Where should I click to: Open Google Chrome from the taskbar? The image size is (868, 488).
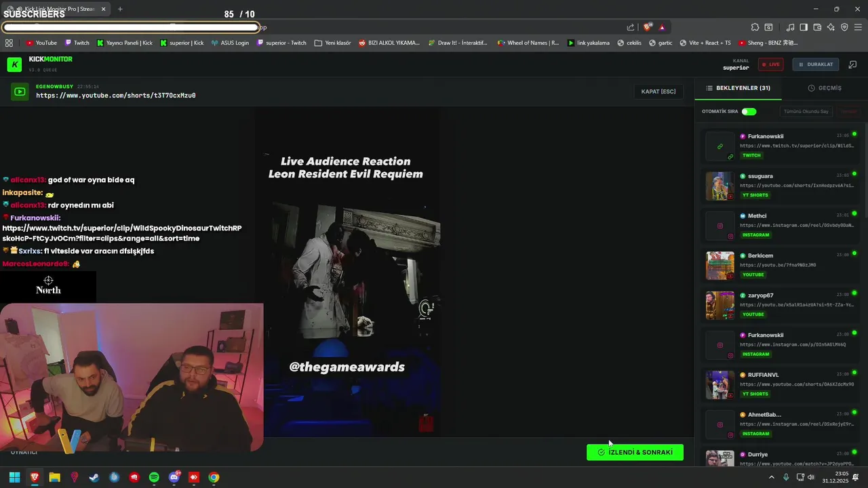point(214,477)
